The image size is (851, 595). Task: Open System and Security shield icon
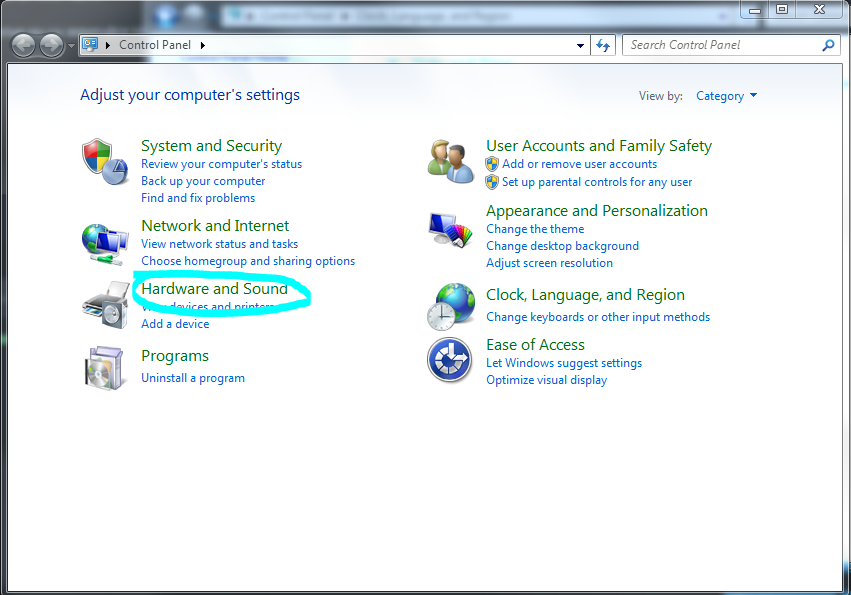[x=105, y=162]
